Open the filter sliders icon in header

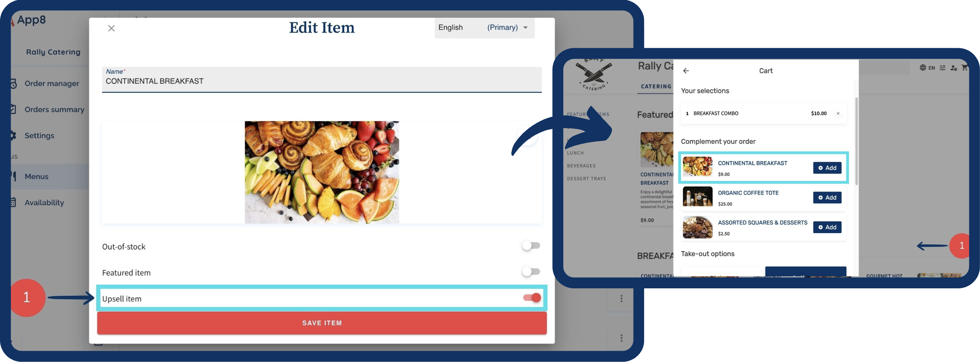(942, 68)
